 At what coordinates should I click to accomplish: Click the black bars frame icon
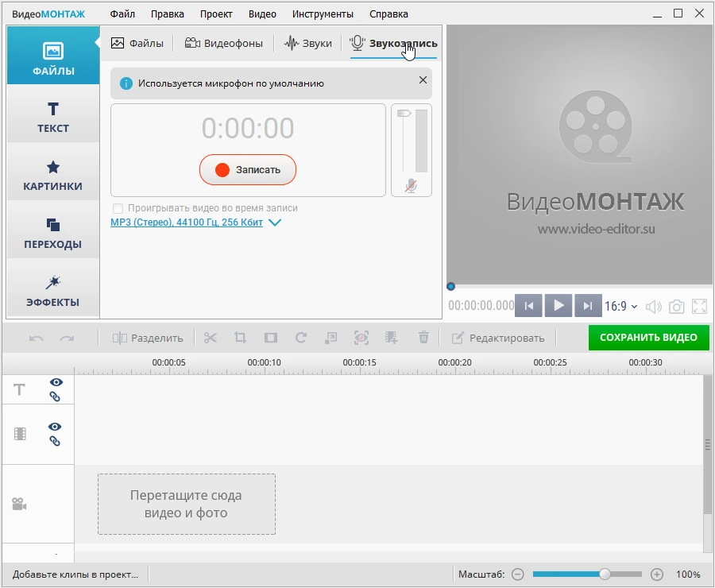point(270,338)
